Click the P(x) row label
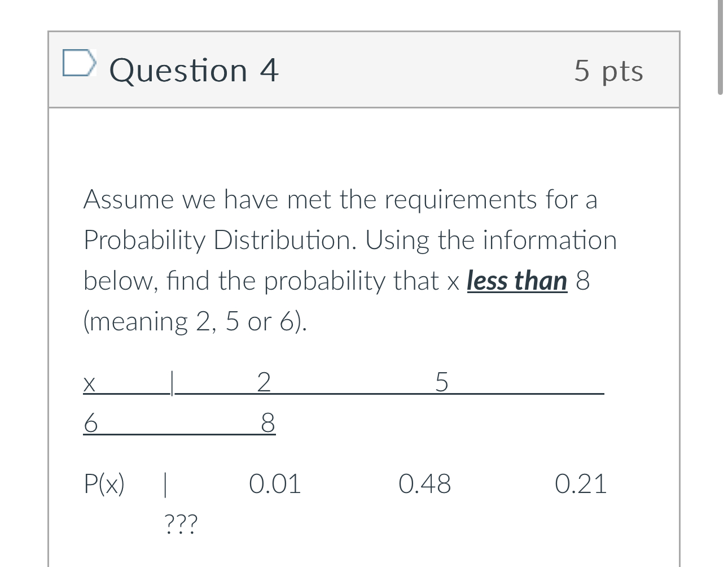 (104, 484)
